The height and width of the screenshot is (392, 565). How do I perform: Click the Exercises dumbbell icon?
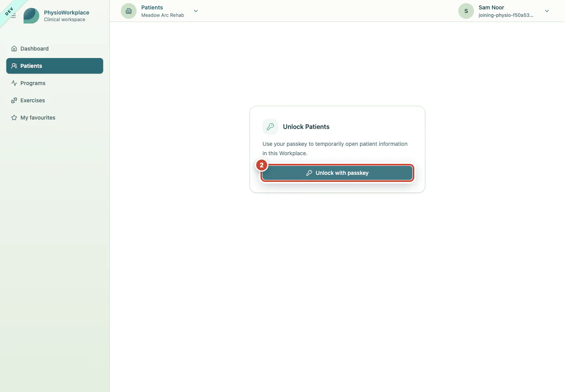point(14,100)
